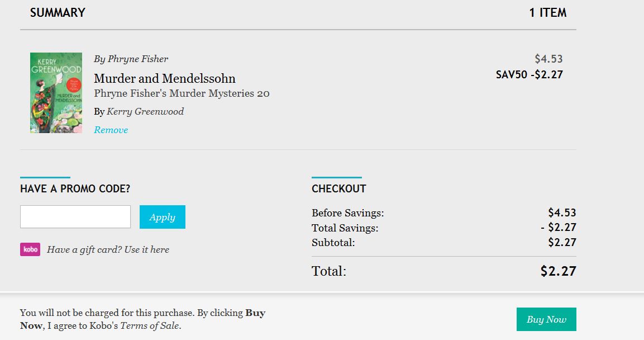Click the "Have a promo code?" heading
This screenshot has height=340, width=644.
coord(75,188)
